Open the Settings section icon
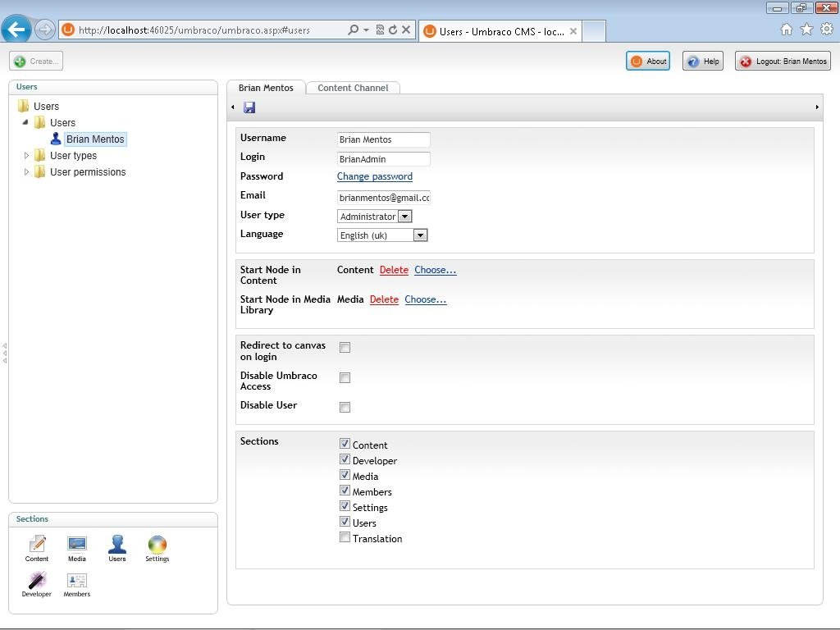 [x=157, y=548]
